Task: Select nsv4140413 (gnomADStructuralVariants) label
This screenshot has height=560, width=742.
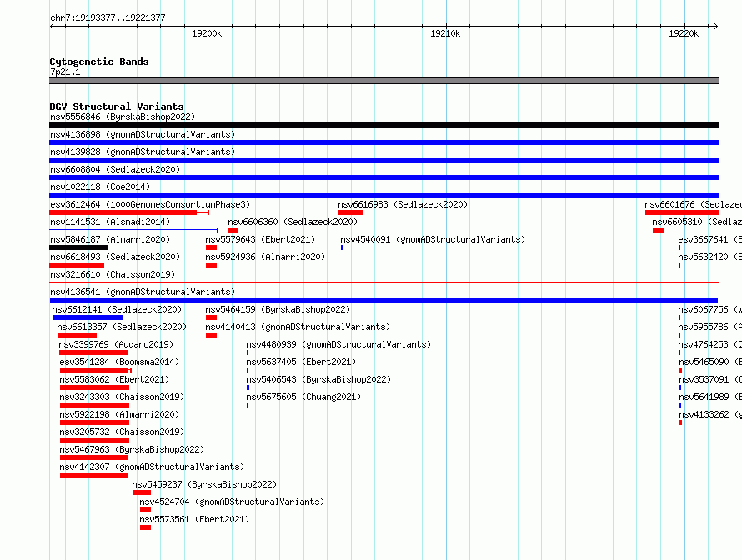Action: (x=298, y=327)
